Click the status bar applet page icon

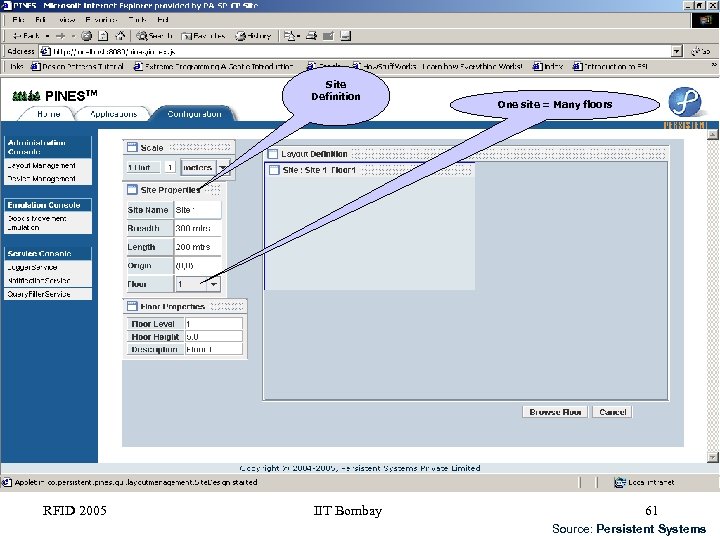[x=7, y=482]
